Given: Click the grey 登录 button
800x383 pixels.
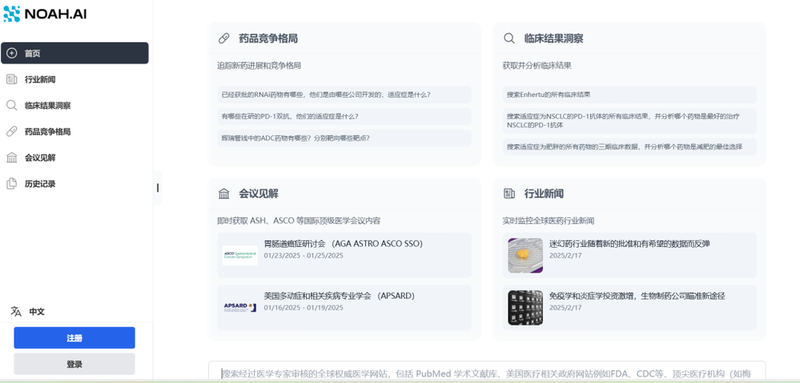Looking at the screenshot, I should 74,364.
